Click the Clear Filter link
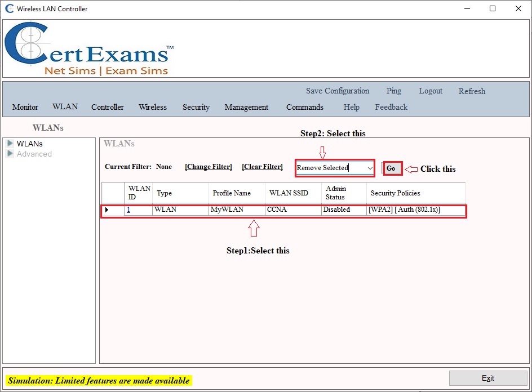 (263, 167)
